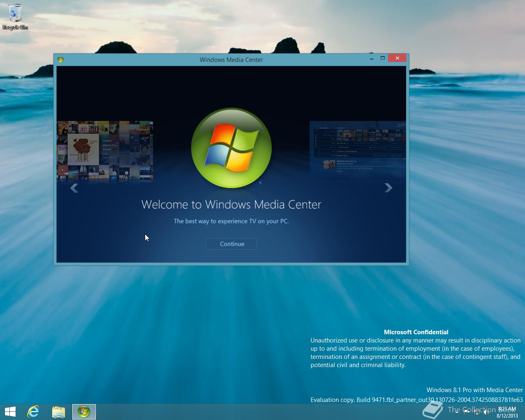Open the volume speaker tray icon
Viewport: 525px width, 420px height.
pos(486,412)
